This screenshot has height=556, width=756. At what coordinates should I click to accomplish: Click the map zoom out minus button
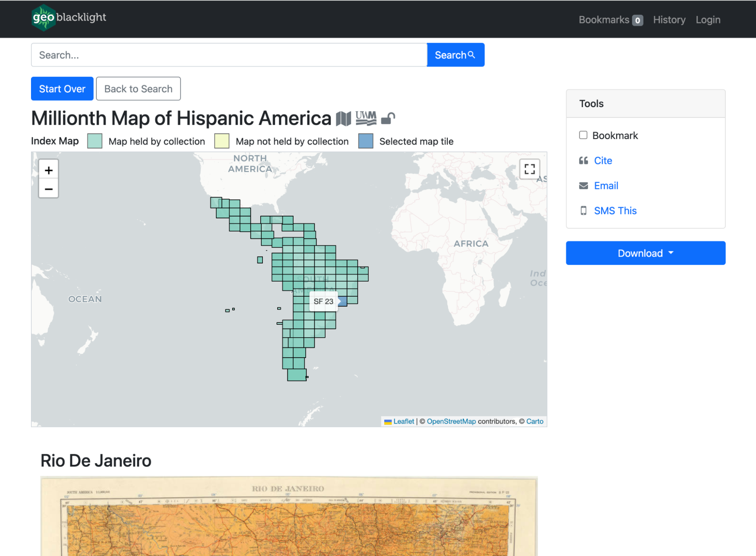[x=48, y=189]
